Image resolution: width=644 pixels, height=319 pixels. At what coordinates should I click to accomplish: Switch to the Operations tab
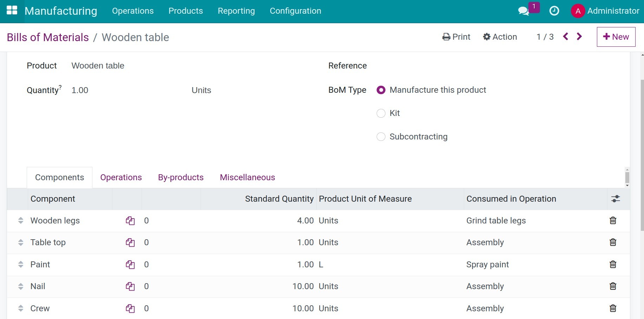121,177
